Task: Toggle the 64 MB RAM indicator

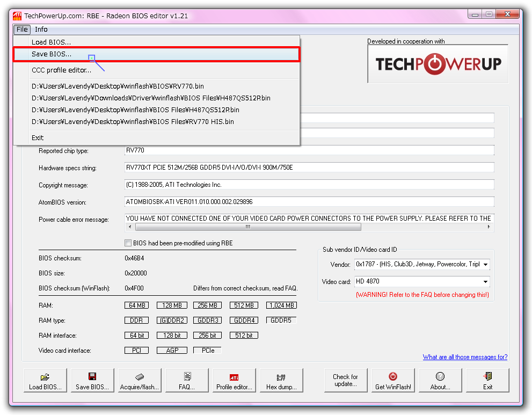Action: coord(137,305)
